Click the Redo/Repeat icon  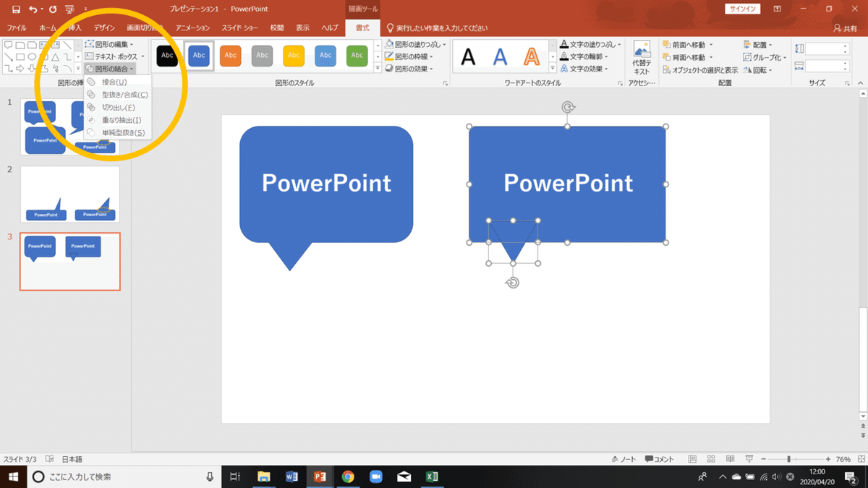click(x=53, y=9)
